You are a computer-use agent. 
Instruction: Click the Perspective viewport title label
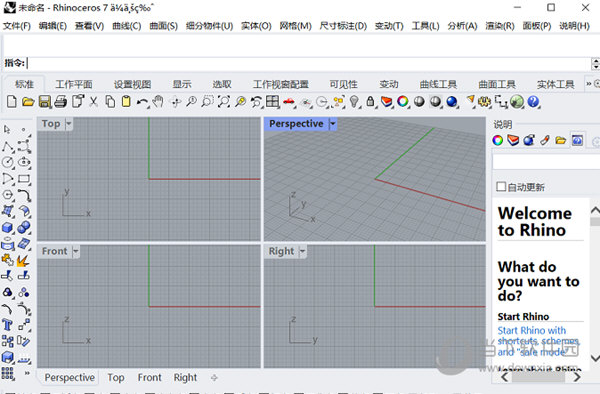click(296, 124)
